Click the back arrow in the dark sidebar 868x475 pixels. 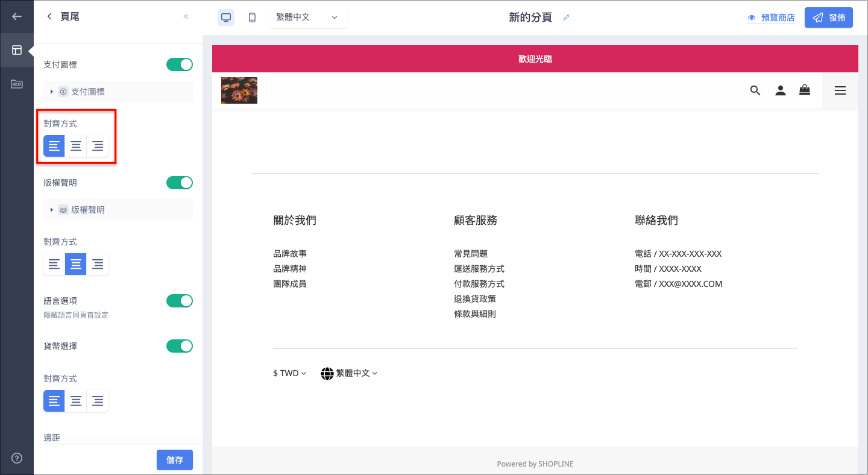pos(17,17)
